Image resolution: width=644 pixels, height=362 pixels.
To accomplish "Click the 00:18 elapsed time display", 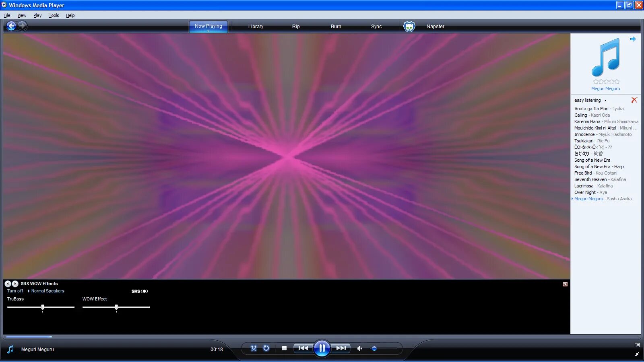I will tap(217, 350).
